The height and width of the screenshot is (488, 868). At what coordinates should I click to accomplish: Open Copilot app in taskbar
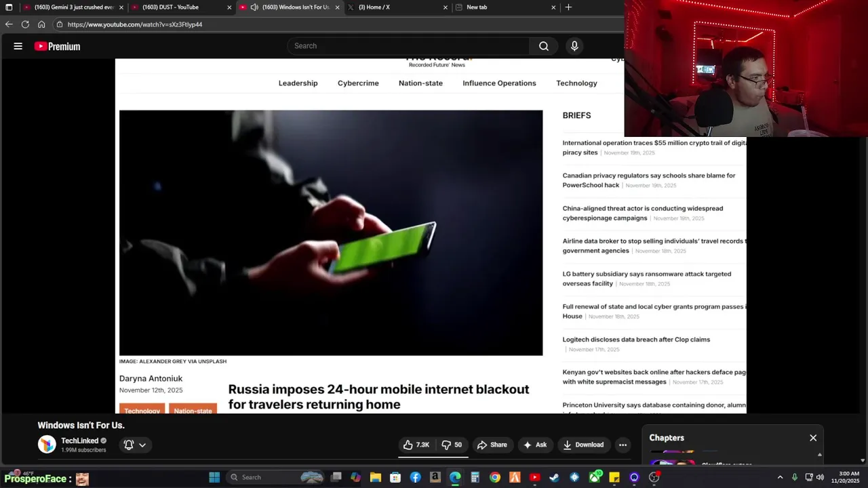356,477
